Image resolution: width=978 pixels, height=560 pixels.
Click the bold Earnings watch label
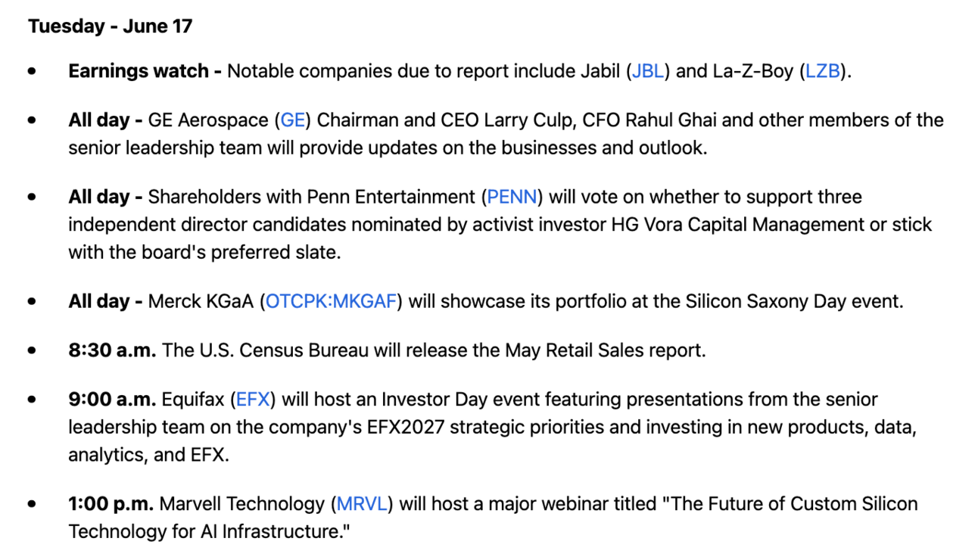tap(145, 71)
